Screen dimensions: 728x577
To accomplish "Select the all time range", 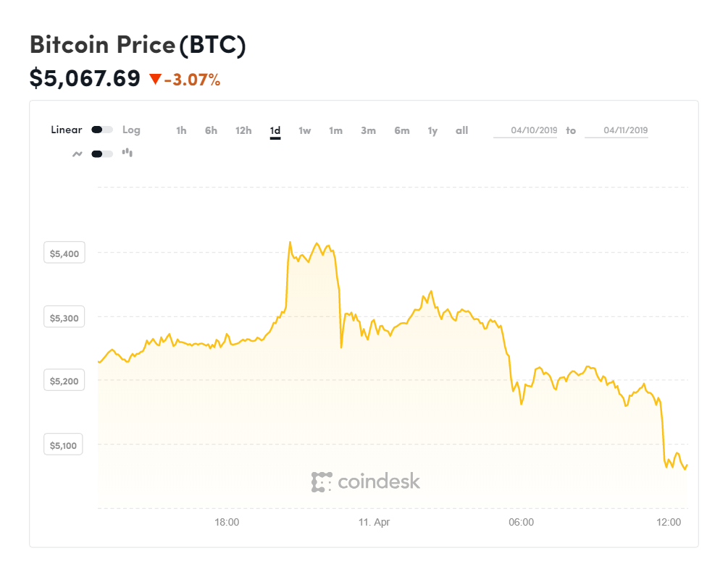I will pyautogui.click(x=461, y=130).
